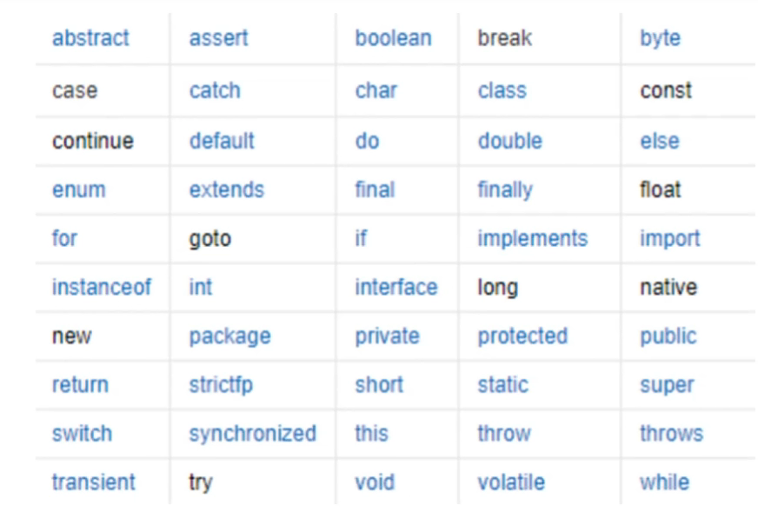Screen dimensions: 758x532
Task: Open the 'assert' keyword link
Action: click(218, 39)
